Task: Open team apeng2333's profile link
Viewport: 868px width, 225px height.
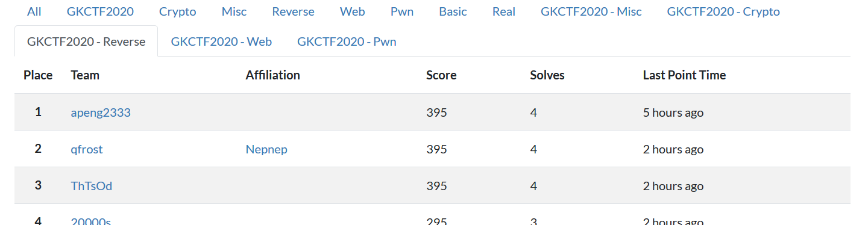Action: (101, 112)
